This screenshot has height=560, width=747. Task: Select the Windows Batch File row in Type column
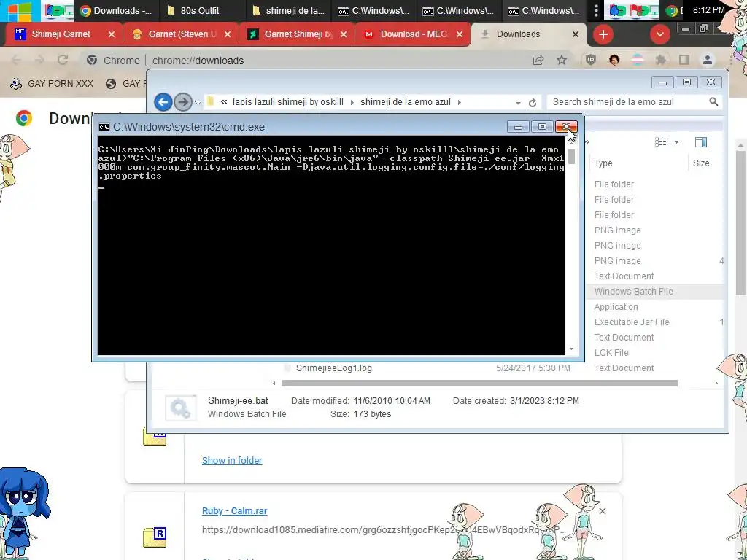(634, 292)
